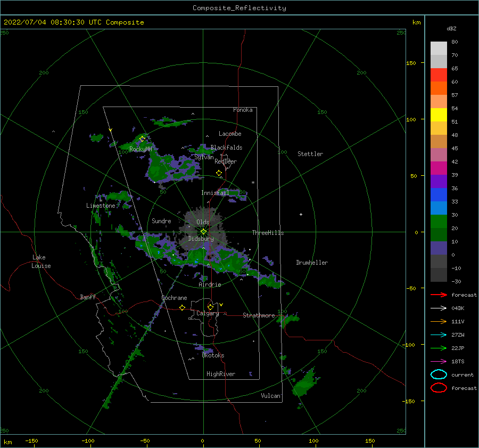The image size is (479, 448).
Task: Click the HighRiver label
Action: pos(221,374)
